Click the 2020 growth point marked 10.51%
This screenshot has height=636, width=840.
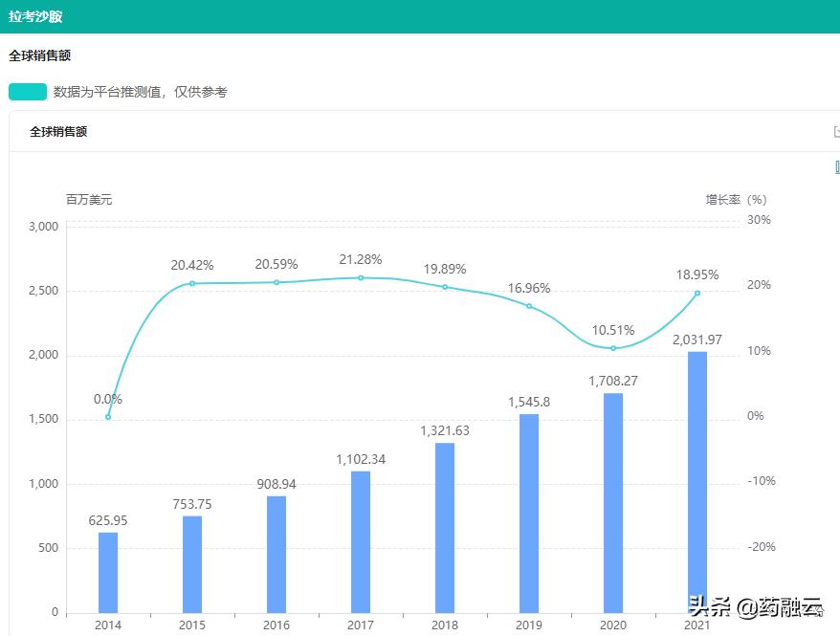(x=613, y=348)
